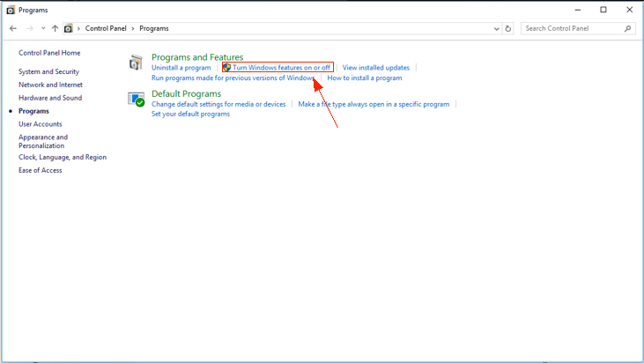Screen dimensions: 644x363
Task: Open the recent locations dropdown arrow
Action: pyautogui.click(x=42, y=28)
